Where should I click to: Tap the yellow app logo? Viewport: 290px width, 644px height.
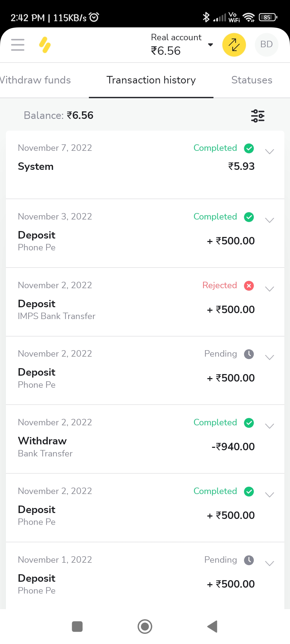point(45,45)
